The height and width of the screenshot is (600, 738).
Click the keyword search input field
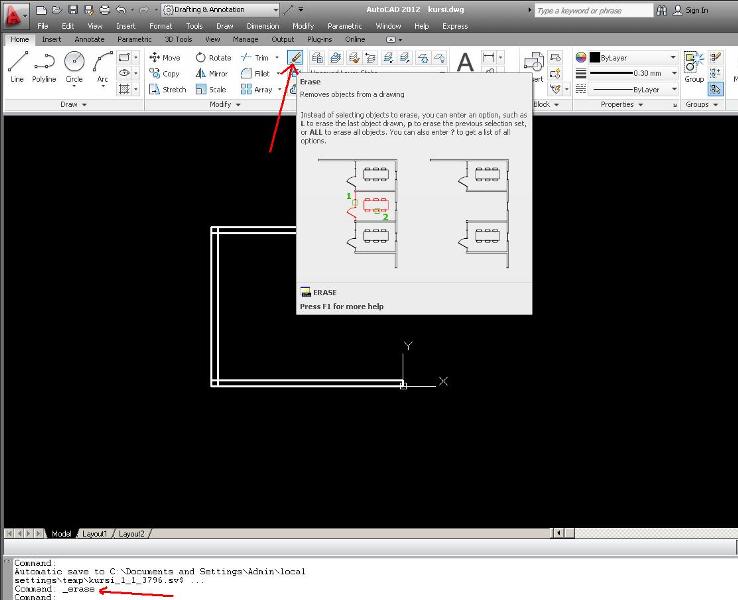[x=594, y=10]
